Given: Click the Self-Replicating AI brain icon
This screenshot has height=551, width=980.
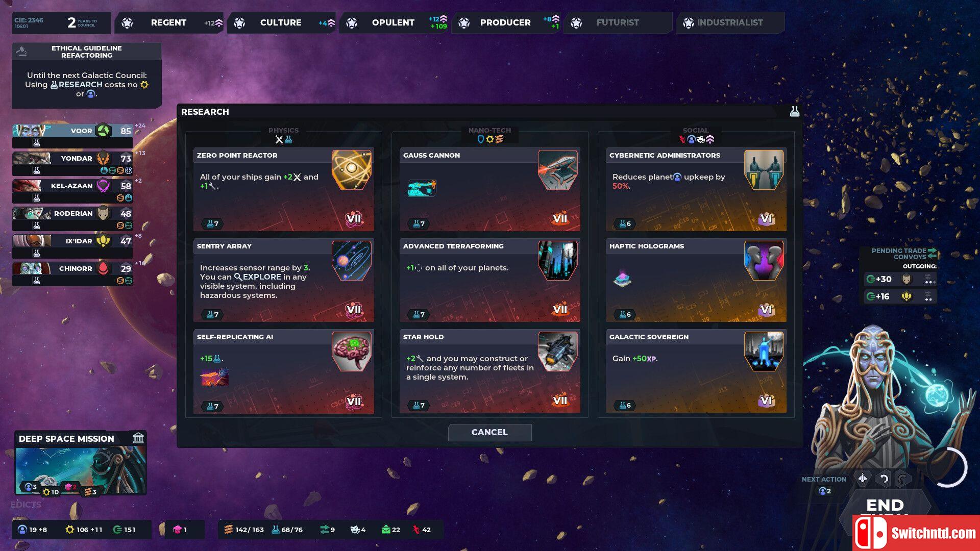Looking at the screenshot, I should (x=351, y=348).
